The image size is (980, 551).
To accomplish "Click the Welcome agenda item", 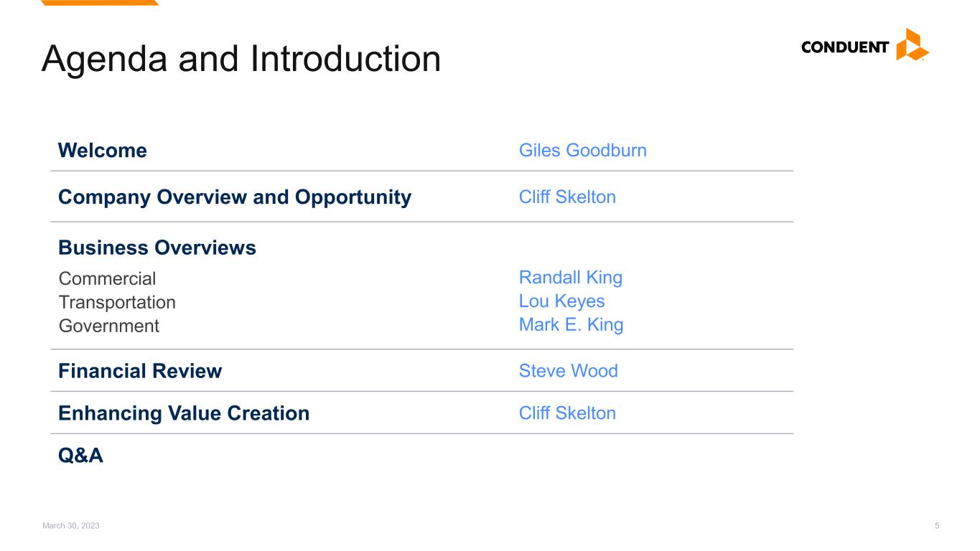I will click(103, 151).
